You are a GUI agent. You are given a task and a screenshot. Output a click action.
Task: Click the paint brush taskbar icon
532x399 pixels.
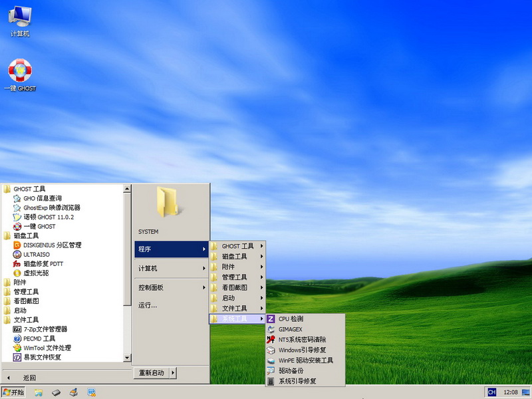click(74, 392)
